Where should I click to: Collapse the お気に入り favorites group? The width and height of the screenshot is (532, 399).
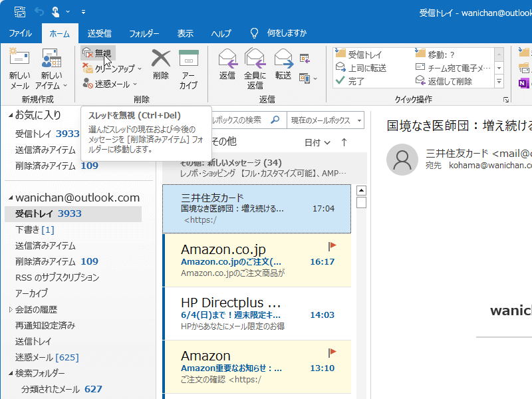click(x=11, y=115)
